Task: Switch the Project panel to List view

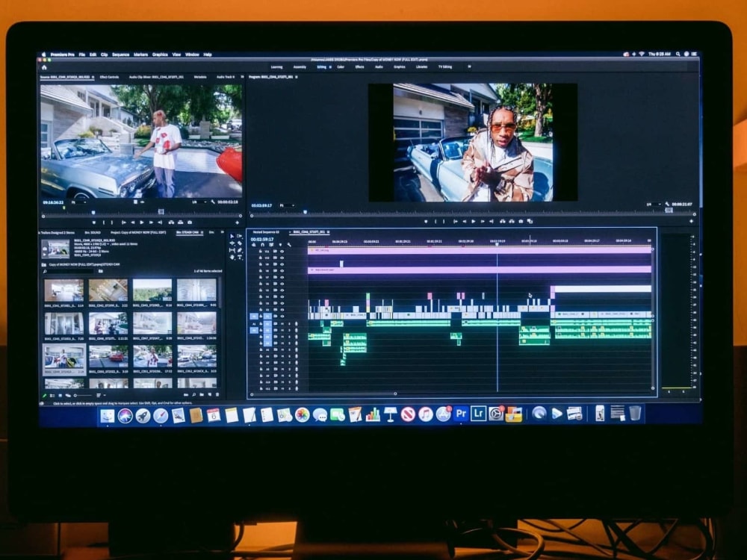Action: tap(52, 394)
